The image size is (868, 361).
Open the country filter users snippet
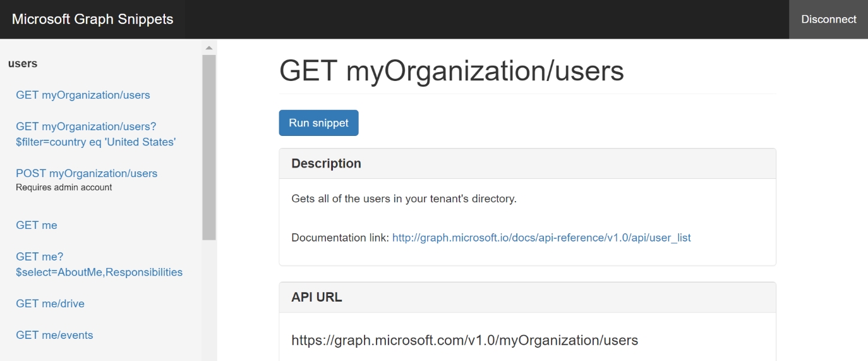click(x=95, y=134)
